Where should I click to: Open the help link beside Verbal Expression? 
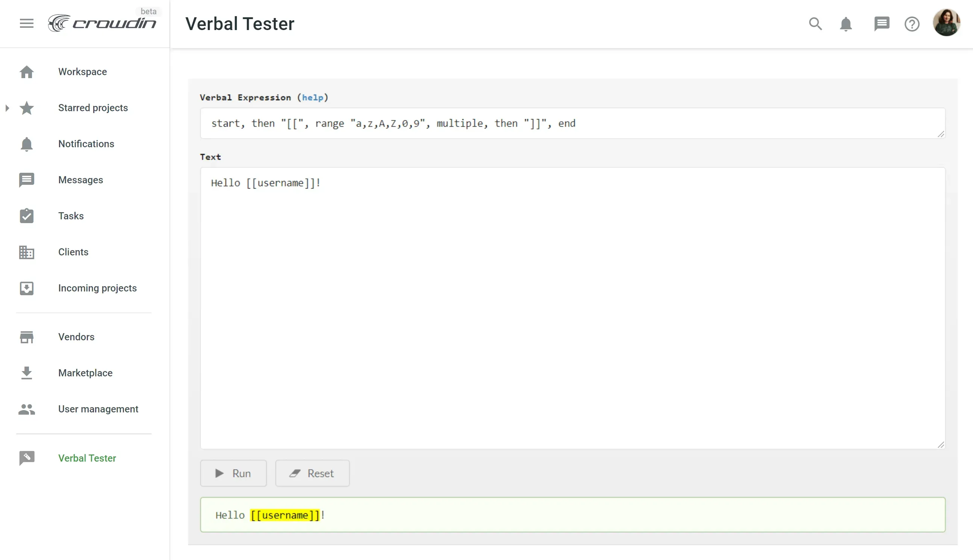[313, 97]
